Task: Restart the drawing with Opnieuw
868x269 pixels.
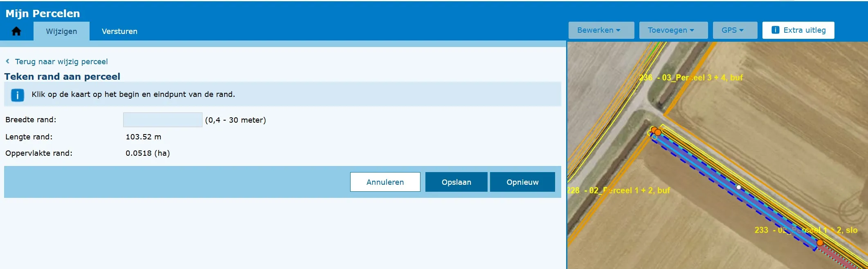Action: [522, 182]
